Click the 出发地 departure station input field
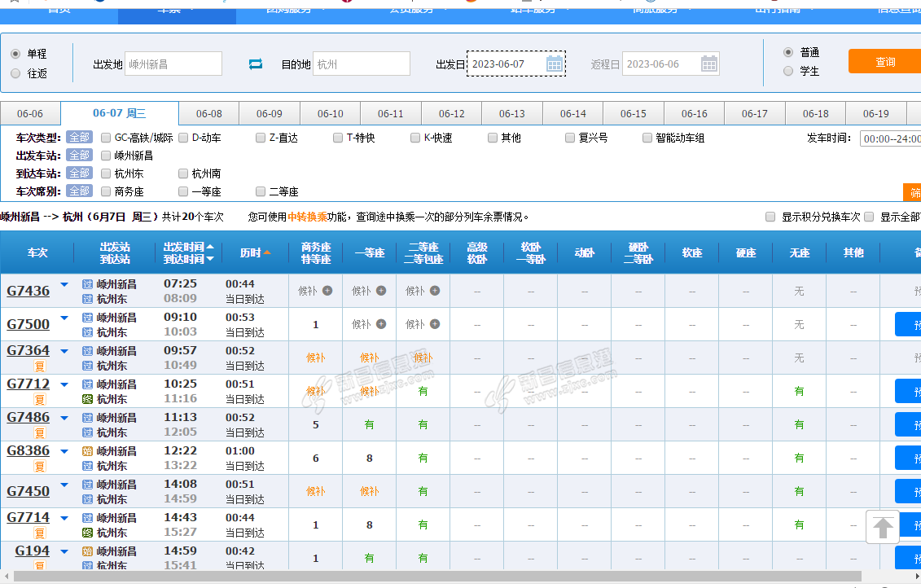This screenshot has width=921, height=588. (x=173, y=64)
